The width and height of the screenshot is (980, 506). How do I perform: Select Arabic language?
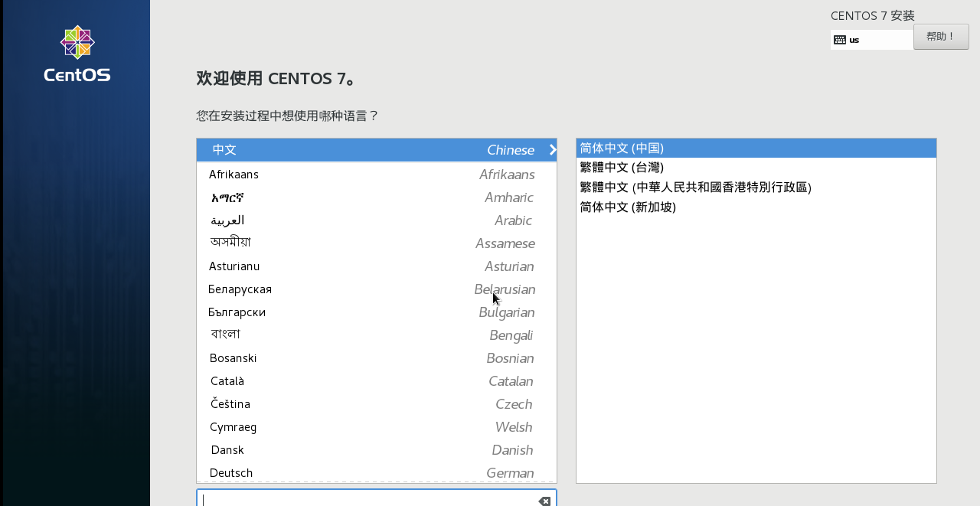click(377, 220)
